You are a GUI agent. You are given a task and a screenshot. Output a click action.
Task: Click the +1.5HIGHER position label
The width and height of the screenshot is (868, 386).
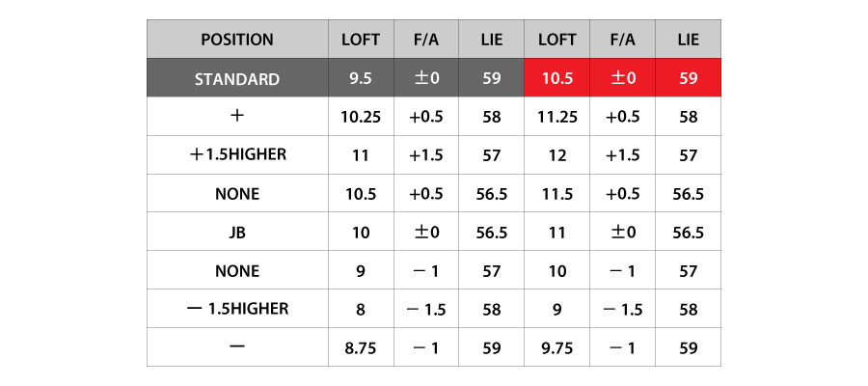pyautogui.click(x=237, y=154)
